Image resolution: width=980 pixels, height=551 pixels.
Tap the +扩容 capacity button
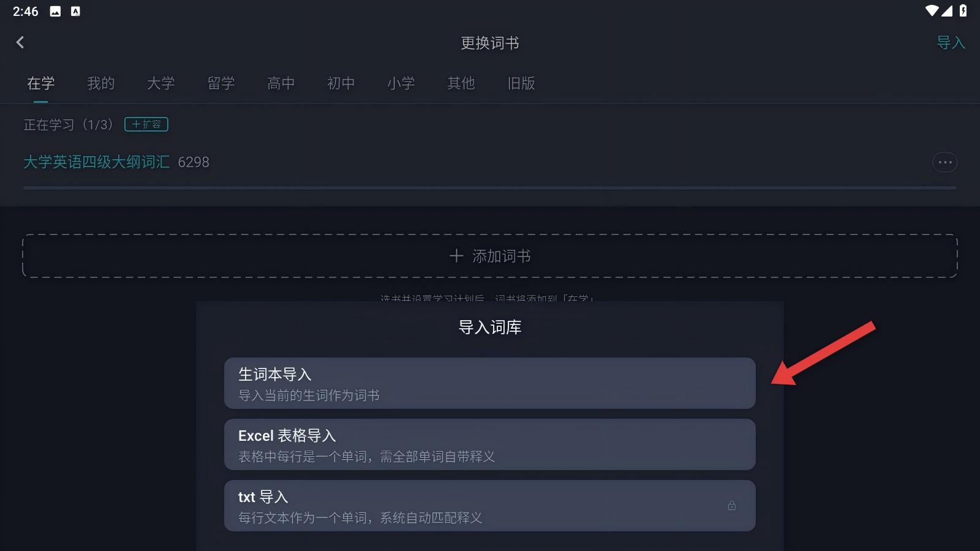146,124
